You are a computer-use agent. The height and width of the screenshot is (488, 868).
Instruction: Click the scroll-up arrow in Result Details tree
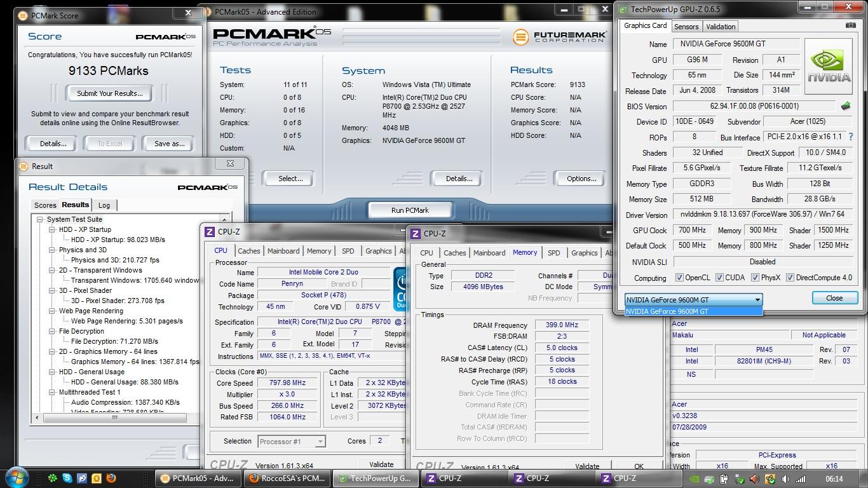(224, 219)
